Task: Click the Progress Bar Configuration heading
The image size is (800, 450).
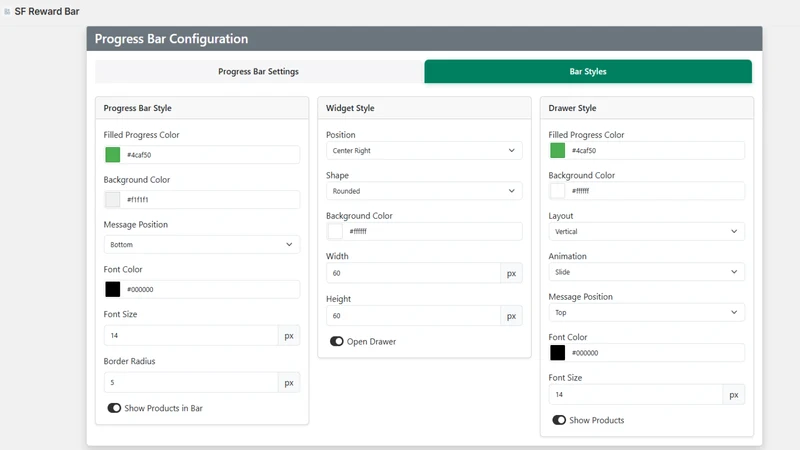Action: tap(171, 39)
